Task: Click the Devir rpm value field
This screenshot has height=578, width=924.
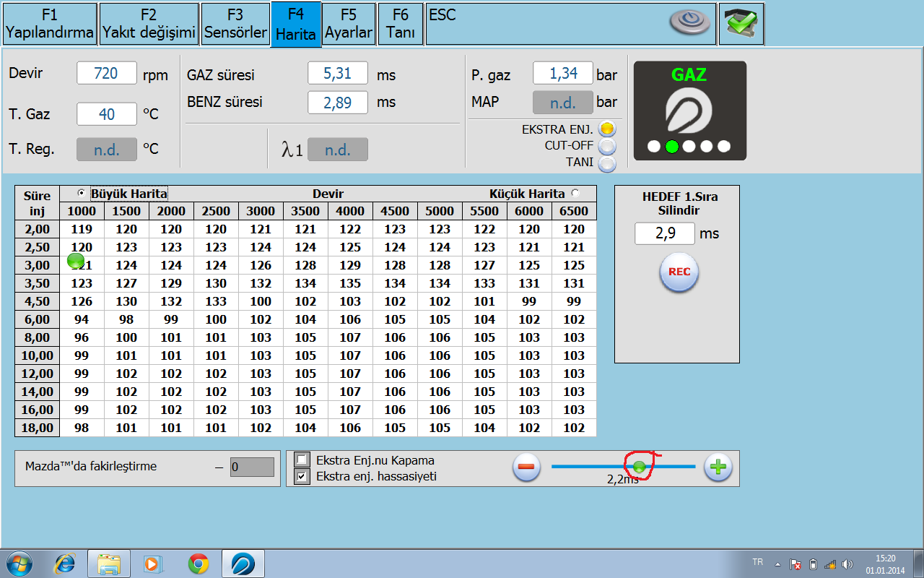Action: pyautogui.click(x=107, y=74)
